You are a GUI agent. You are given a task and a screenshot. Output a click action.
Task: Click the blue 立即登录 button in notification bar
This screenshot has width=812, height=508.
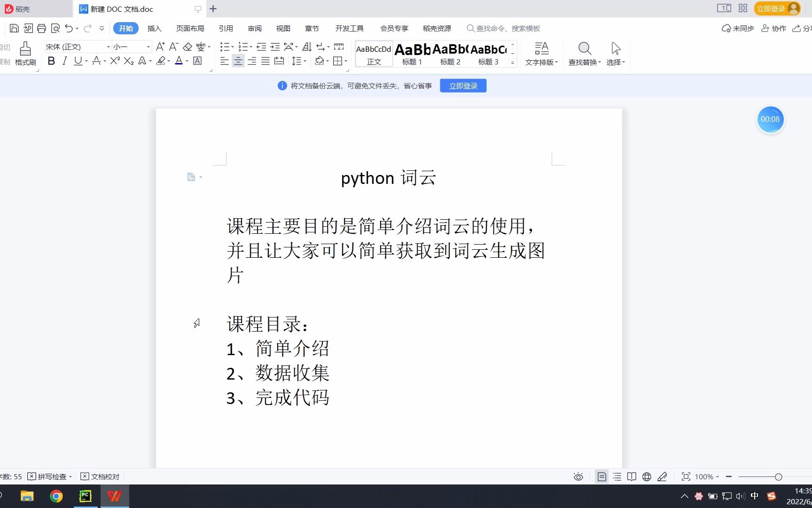click(463, 86)
